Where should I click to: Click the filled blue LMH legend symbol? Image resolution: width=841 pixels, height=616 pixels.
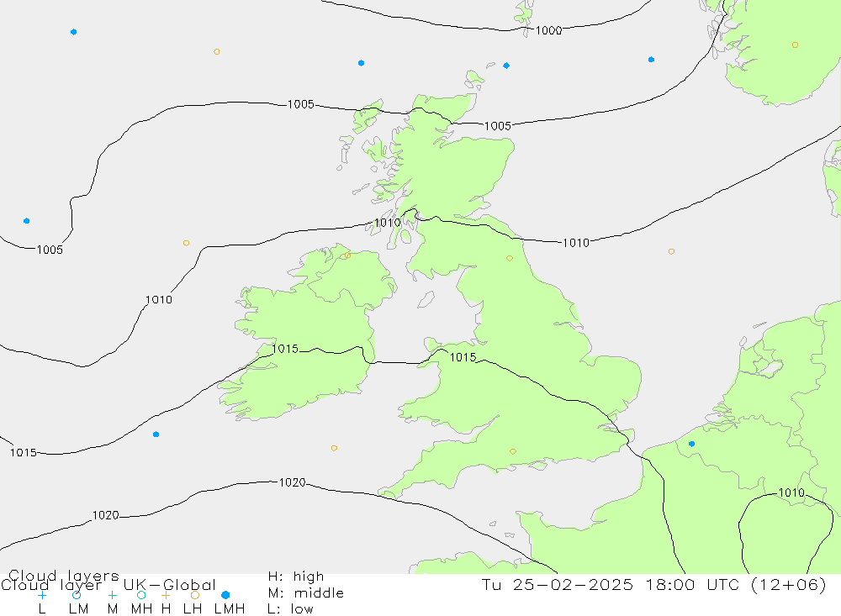click(x=225, y=595)
